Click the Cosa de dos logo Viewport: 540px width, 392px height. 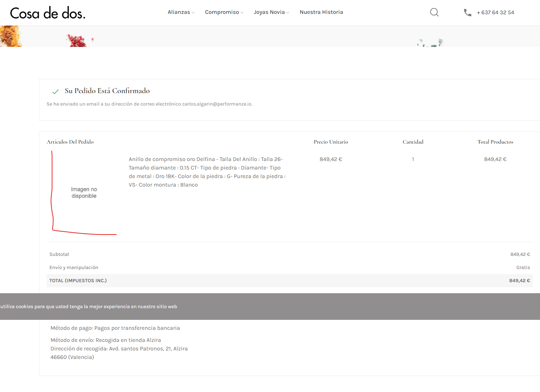48,13
